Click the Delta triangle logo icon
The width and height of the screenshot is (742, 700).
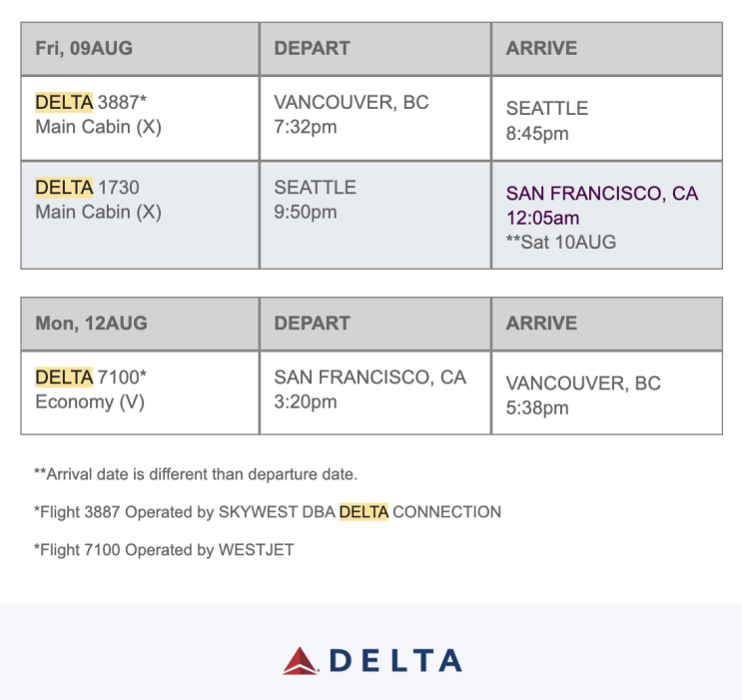point(299,660)
